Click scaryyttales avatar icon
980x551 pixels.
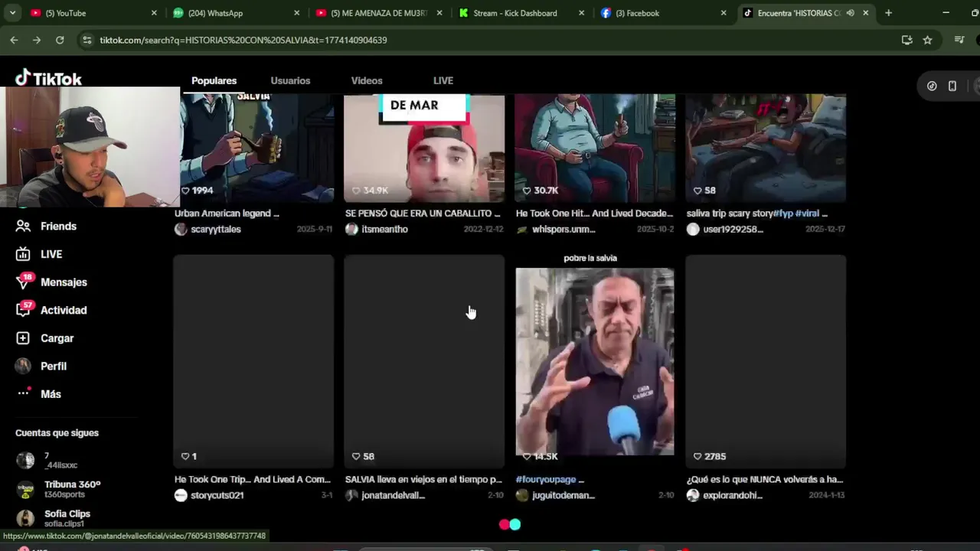point(181,229)
